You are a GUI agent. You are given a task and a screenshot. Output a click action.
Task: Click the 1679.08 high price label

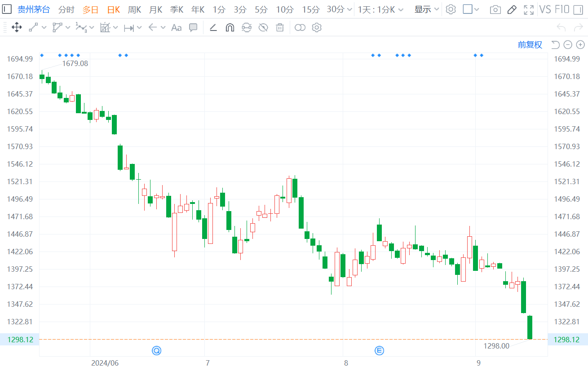75,63
